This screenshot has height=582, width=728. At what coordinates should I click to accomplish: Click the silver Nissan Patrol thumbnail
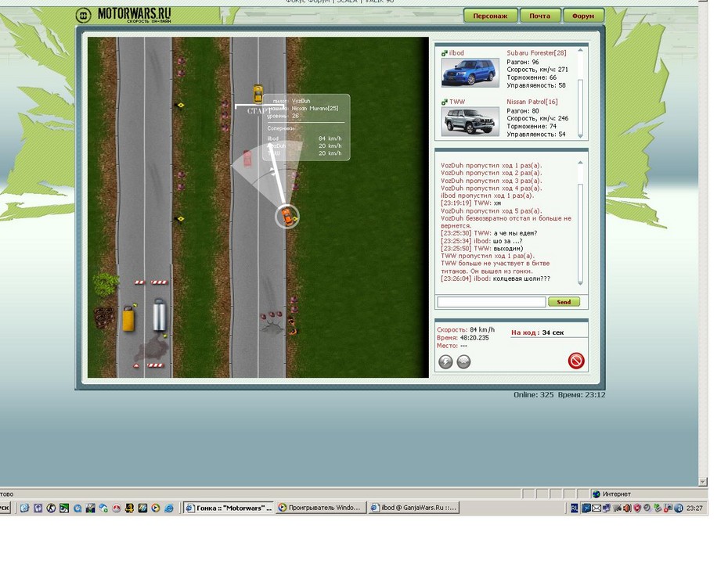tap(470, 121)
